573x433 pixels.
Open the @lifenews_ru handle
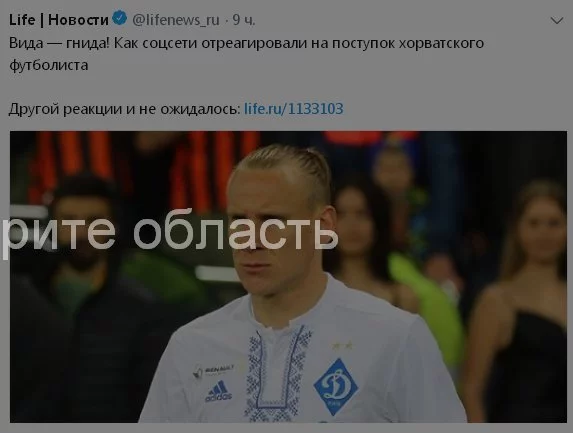tap(176, 20)
